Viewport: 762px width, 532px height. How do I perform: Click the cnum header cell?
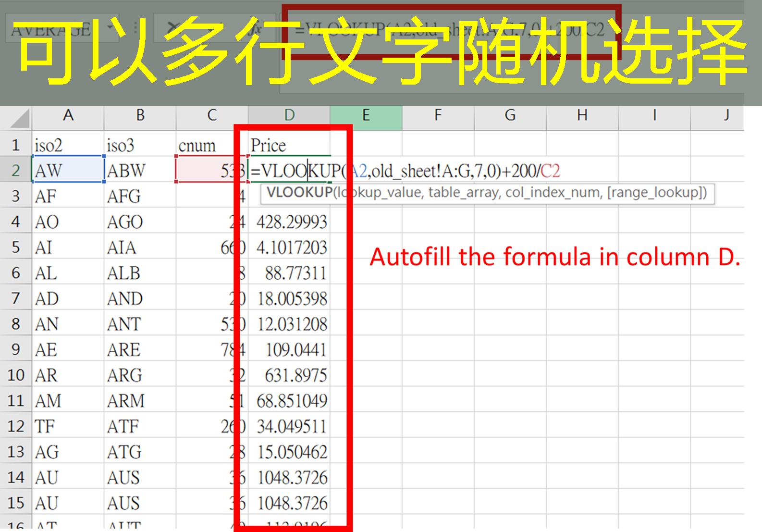click(x=211, y=145)
